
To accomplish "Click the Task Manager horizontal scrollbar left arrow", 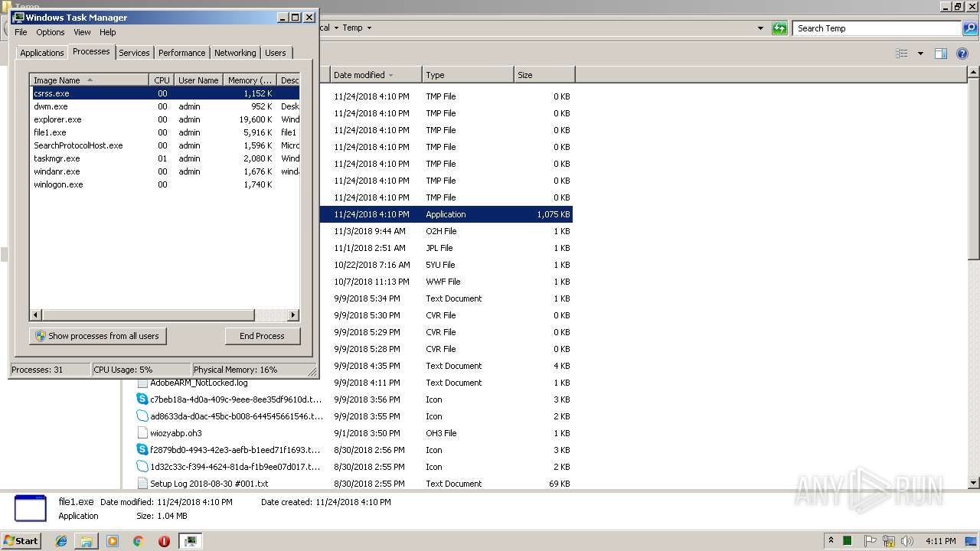I will click(x=36, y=315).
